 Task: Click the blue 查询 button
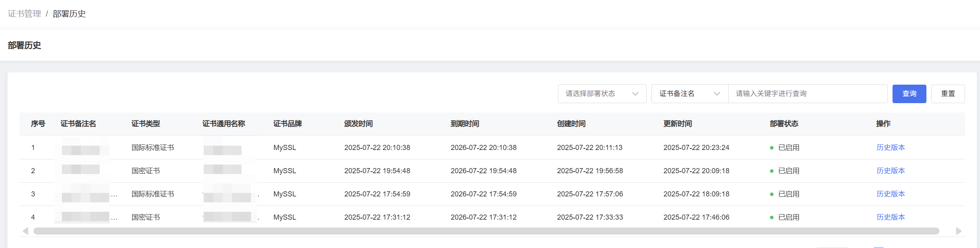coord(909,94)
